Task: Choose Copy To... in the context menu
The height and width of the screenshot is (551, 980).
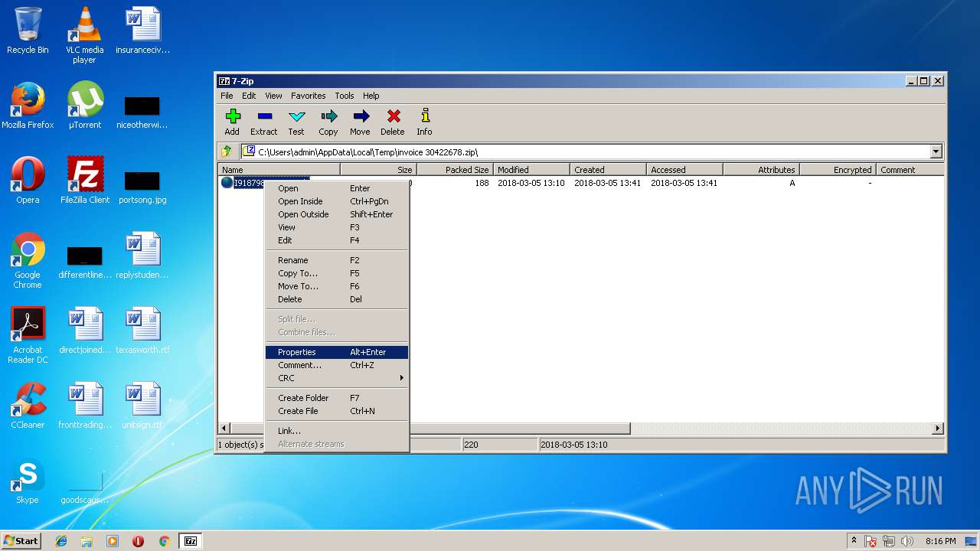Action: (337, 273)
